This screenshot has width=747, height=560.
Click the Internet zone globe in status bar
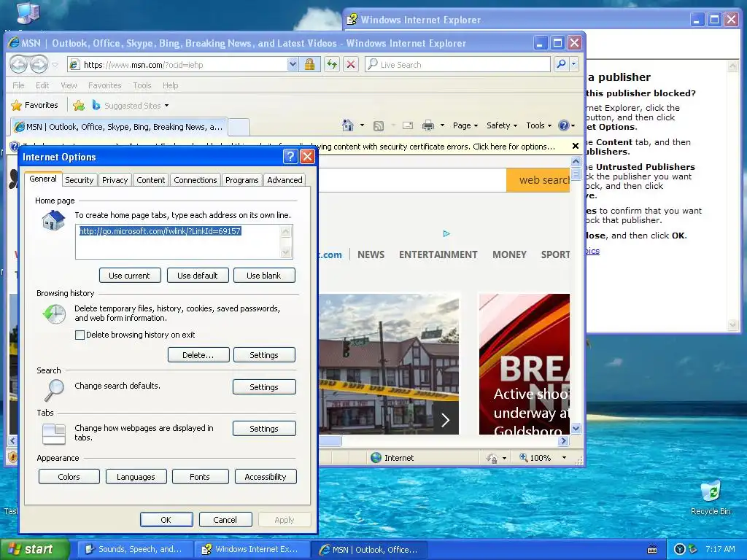point(376,458)
